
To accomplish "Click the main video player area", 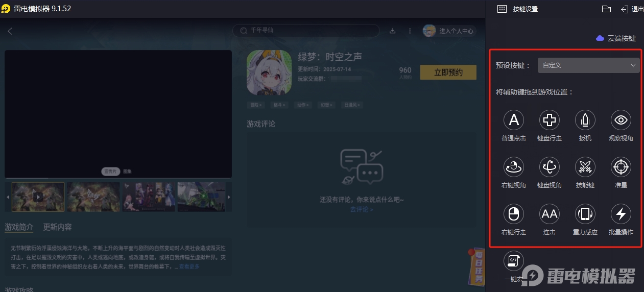I will click(x=118, y=113).
